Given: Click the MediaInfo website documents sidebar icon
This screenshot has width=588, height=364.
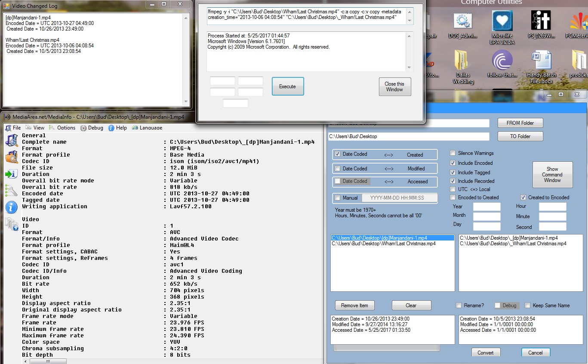Looking at the screenshot, I should coord(11,224).
